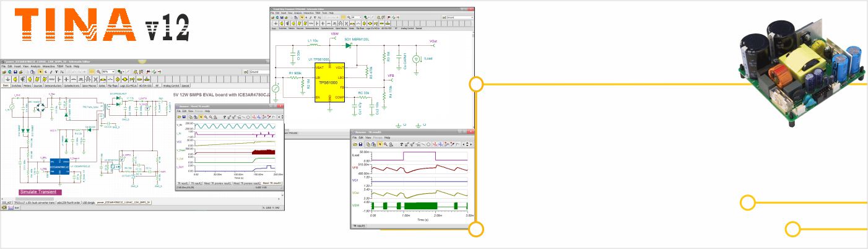Open Interactive menu in the power_ICE3AR4780CJZ schematic editor
This screenshot has width=868, height=249.
(x=48, y=66)
